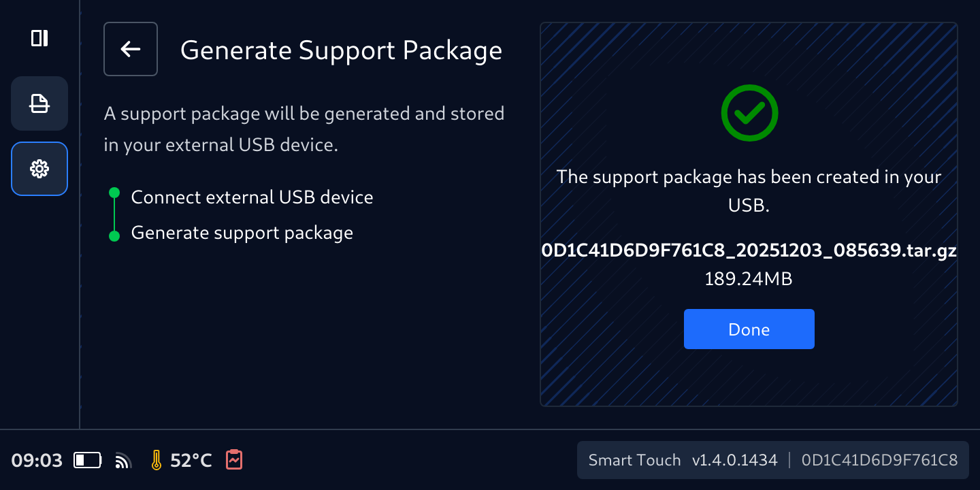Viewport: 980px width, 490px height.
Task: Open the settings gear in sidebar
Action: 39,169
